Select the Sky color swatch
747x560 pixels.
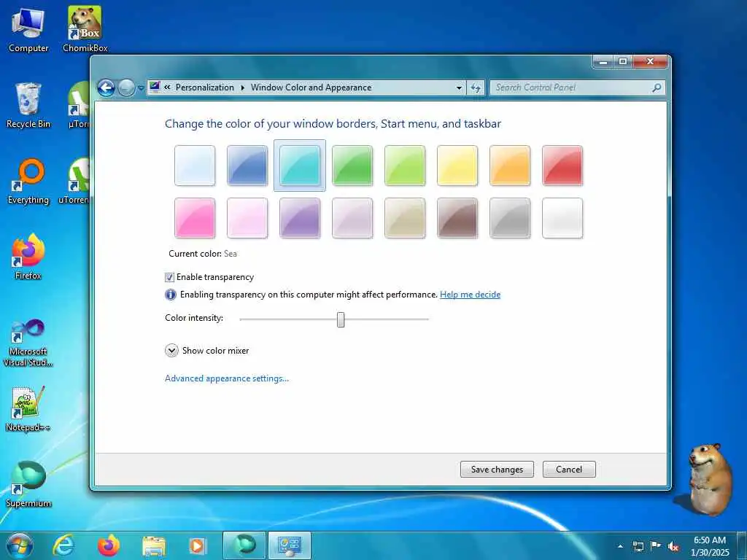click(x=195, y=166)
